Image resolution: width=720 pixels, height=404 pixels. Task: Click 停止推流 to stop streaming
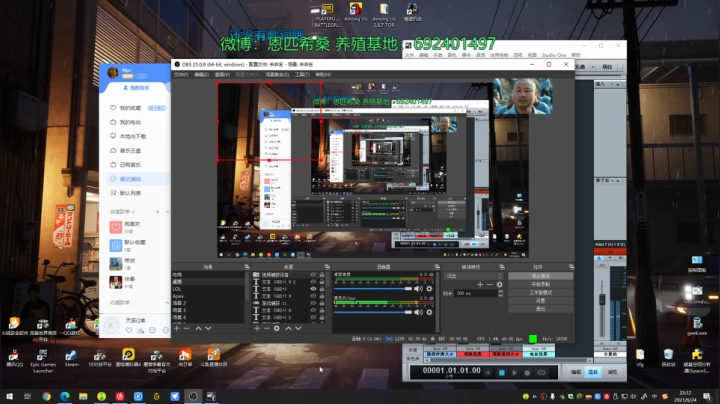[x=540, y=276]
